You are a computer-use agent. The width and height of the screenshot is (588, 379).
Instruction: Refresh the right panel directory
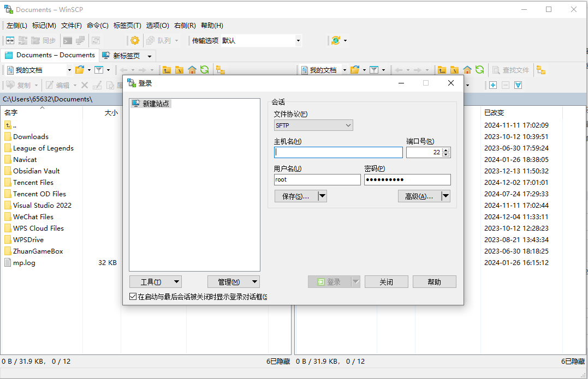coord(479,70)
